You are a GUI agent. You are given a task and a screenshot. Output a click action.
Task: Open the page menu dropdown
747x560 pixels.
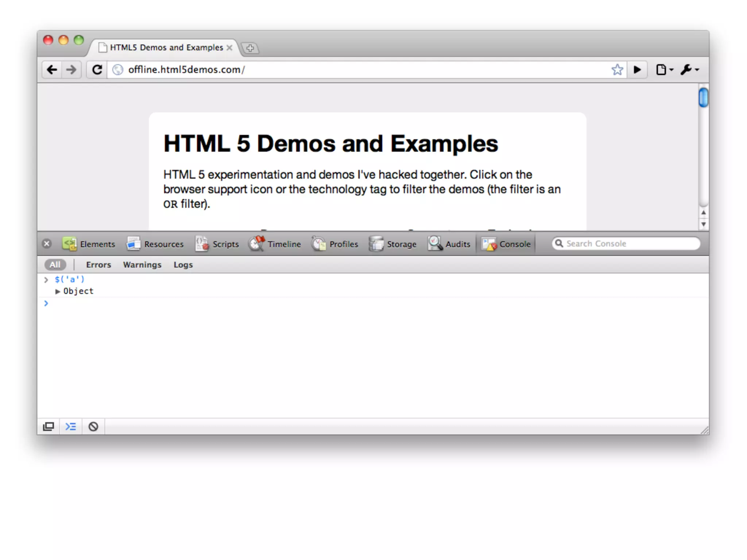[x=664, y=70]
